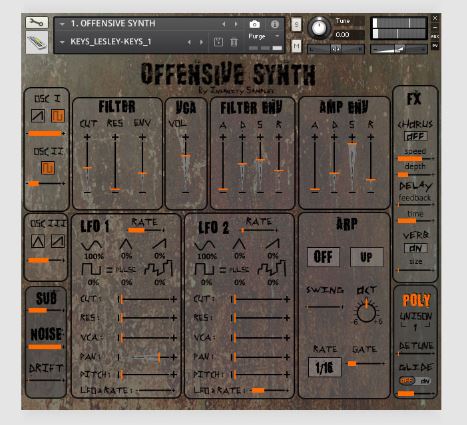This screenshot has height=425, width=467.
Task: Click LFO 1 square wave shape
Action: [x=91, y=269]
